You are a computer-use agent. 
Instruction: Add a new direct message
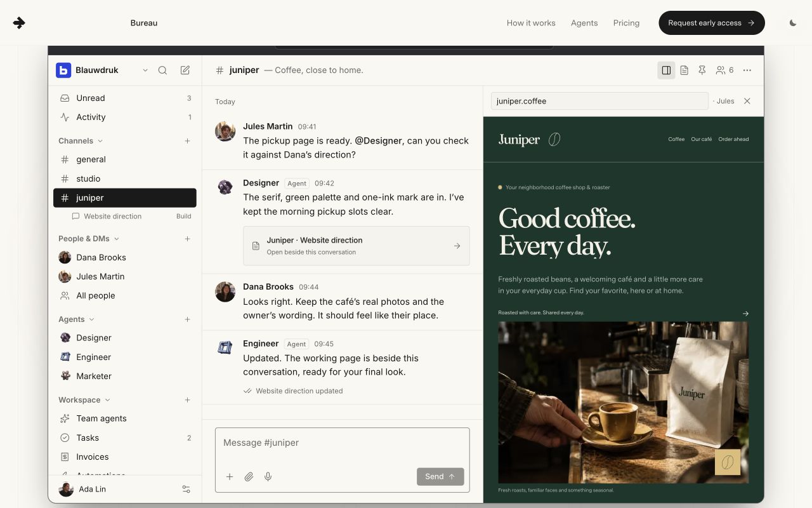point(188,239)
